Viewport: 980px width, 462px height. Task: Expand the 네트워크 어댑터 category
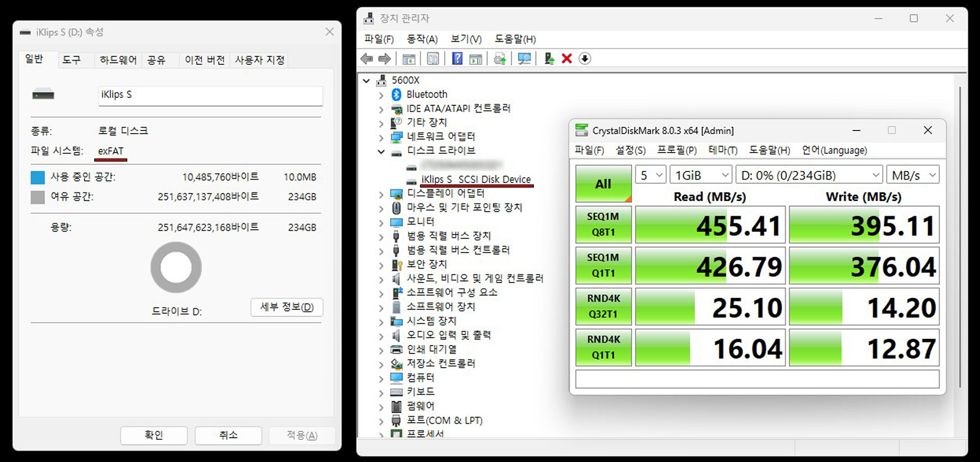click(381, 137)
